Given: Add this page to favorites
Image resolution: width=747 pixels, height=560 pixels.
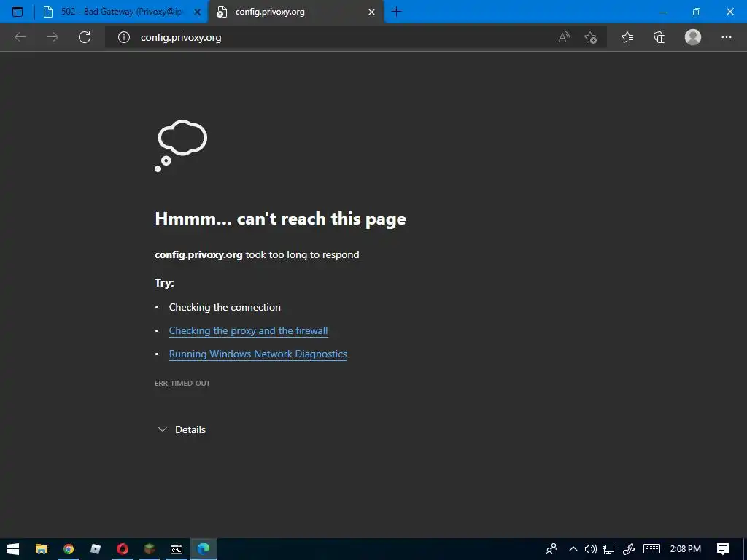Looking at the screenshot, I should tap(591, 37).
